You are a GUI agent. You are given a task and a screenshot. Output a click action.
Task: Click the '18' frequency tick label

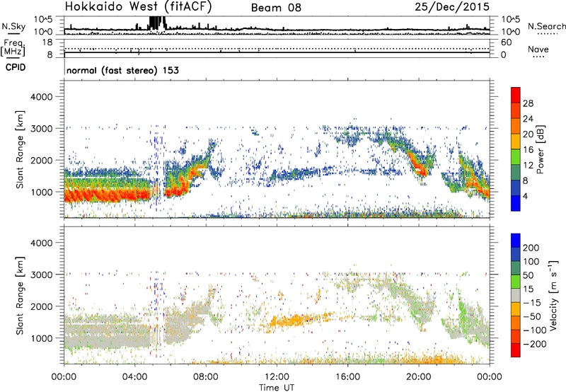[47, 42]
